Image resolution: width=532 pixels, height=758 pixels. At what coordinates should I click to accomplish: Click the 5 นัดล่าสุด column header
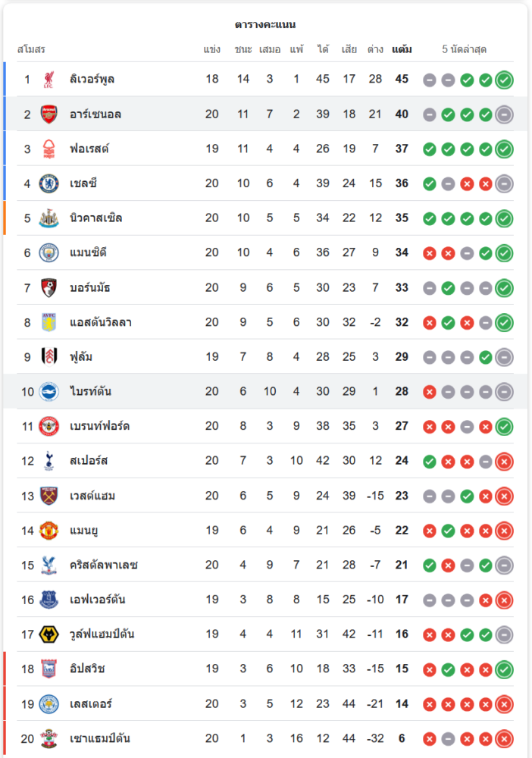tap(465, 50)
